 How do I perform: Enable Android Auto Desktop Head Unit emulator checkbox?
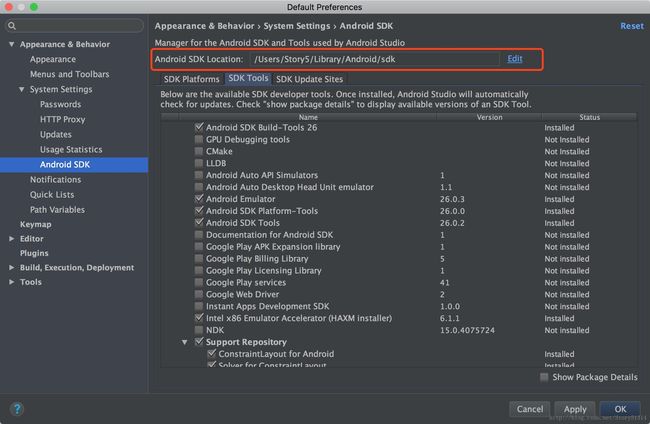[x=199, y=187]
